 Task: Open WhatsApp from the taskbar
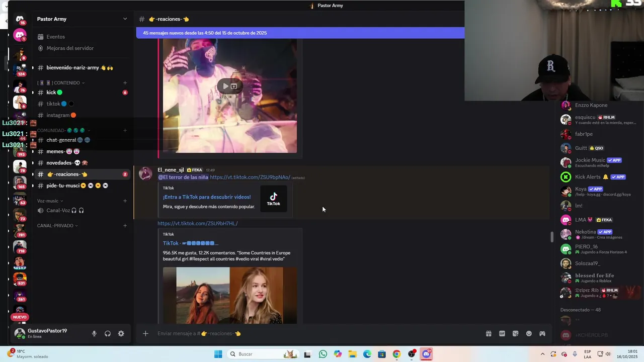(323, 354)
